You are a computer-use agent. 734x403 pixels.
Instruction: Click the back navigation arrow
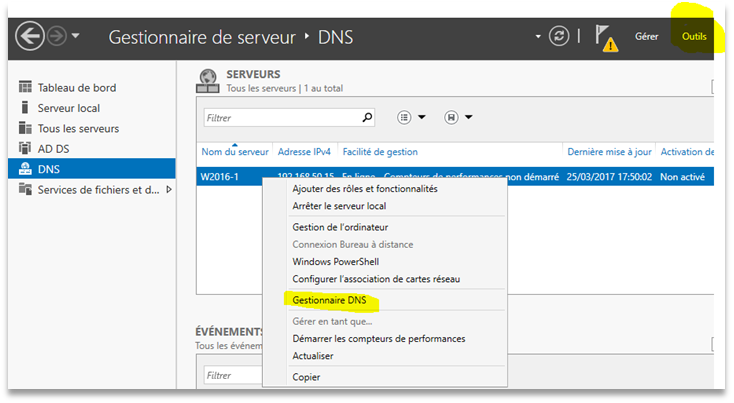click(x=31, y=38)
